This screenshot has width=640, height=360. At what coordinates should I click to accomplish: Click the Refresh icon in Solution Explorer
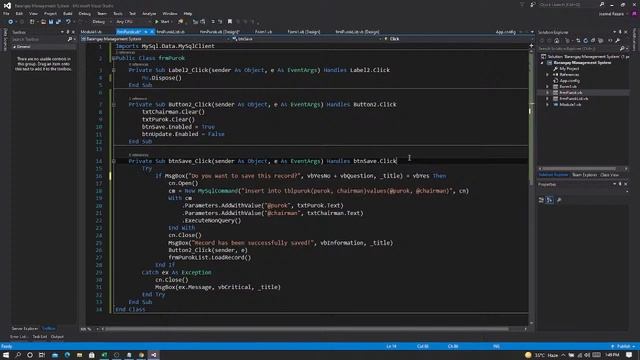585,40
